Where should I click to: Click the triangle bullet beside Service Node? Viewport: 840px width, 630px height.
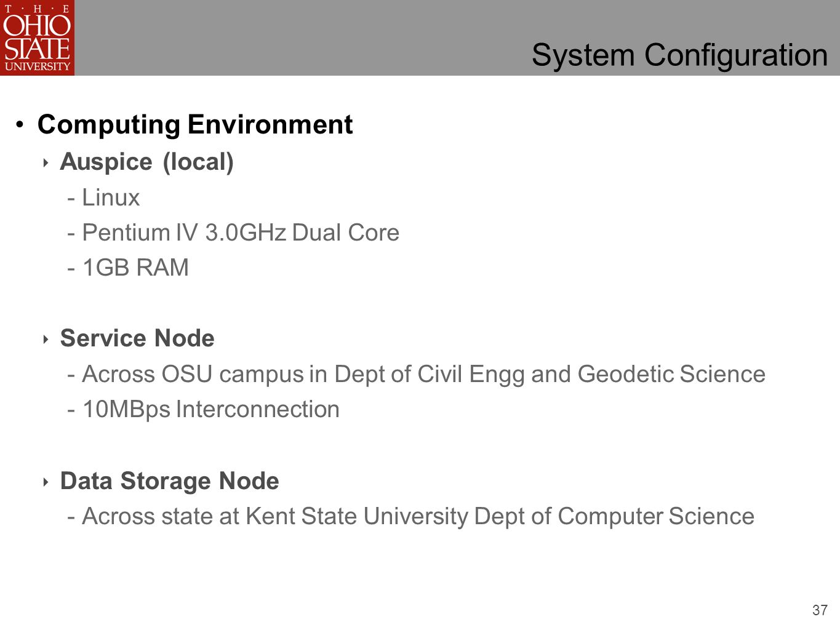[x=46, y=339]
